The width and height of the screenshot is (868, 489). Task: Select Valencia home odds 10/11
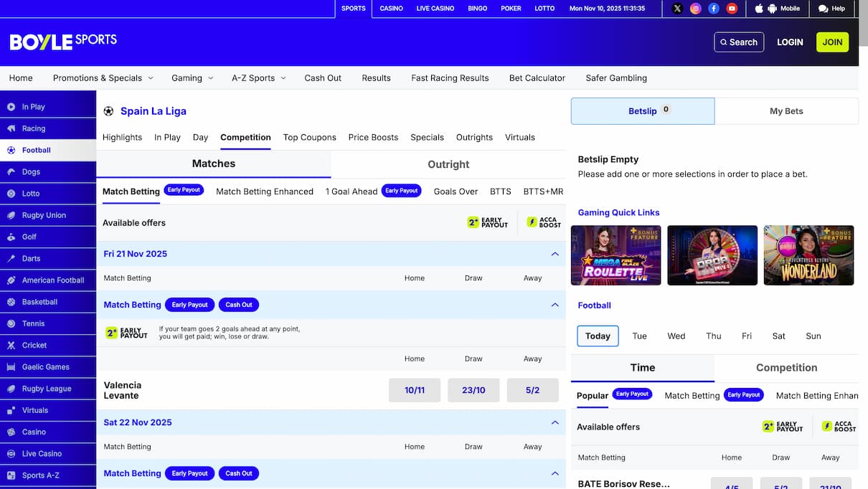pos(415,391)
